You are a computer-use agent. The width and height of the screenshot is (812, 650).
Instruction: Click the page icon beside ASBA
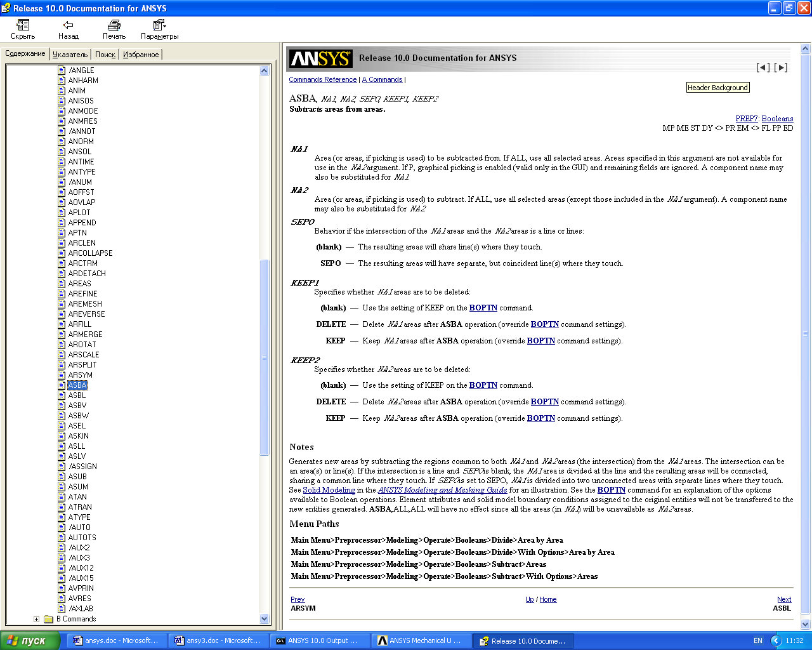pyautogui.click(x=62, y=385)
